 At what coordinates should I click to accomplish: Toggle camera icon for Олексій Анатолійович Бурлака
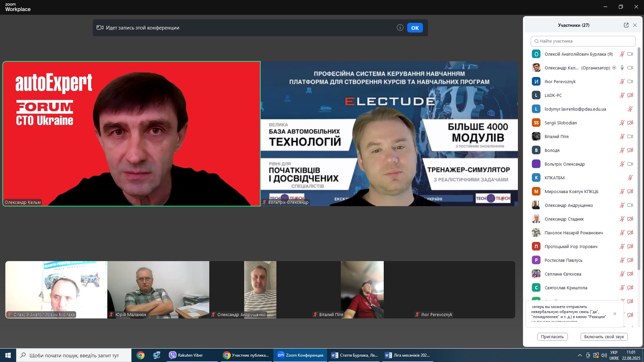(x=630, y=54)
